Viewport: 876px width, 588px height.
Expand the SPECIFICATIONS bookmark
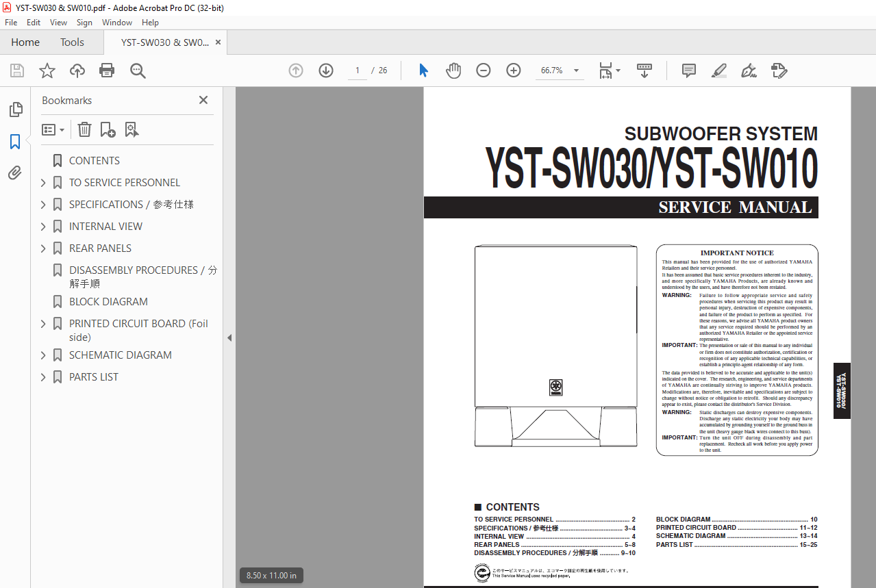point(43,205)
